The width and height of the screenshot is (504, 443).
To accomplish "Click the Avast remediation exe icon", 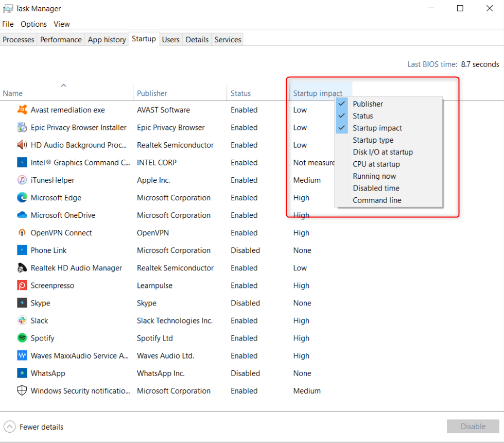I will tap(22, 110).
